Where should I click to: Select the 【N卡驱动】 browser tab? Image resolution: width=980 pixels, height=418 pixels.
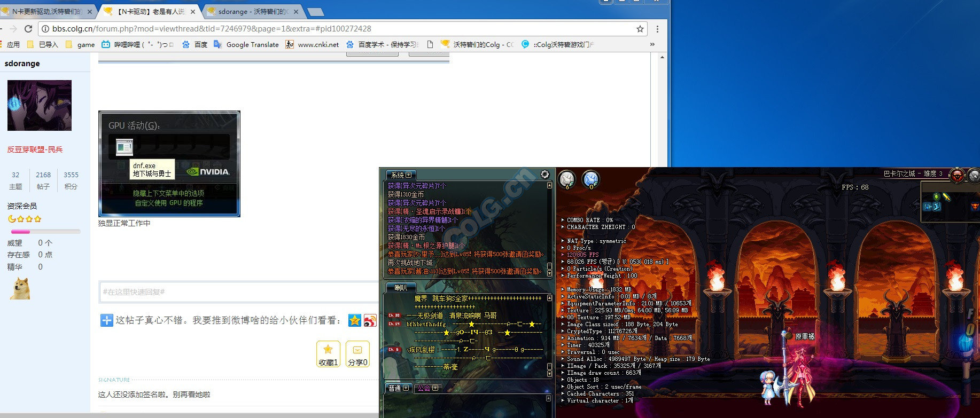point(151,11)
